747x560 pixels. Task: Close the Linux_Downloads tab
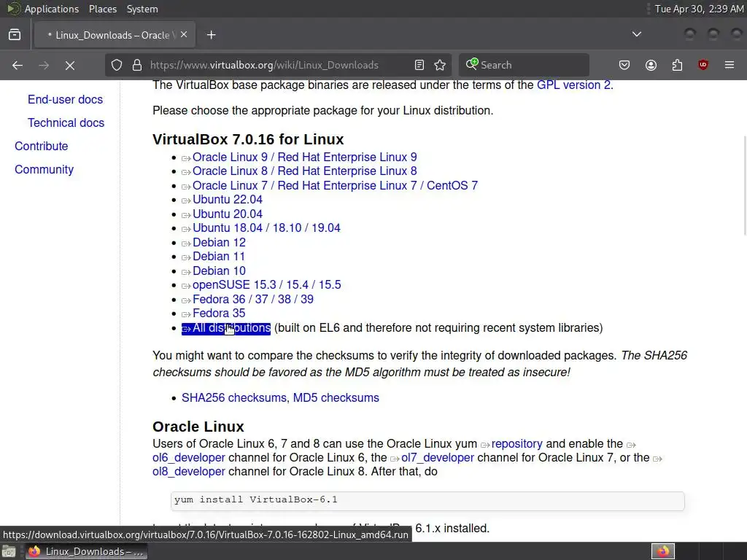pyautogui.click(x=184, y=35)
